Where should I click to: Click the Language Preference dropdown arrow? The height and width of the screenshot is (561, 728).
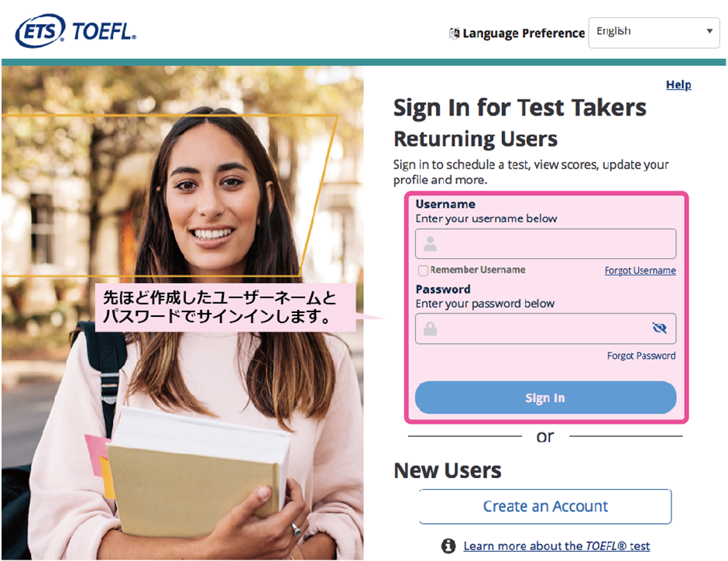[709, 31]
